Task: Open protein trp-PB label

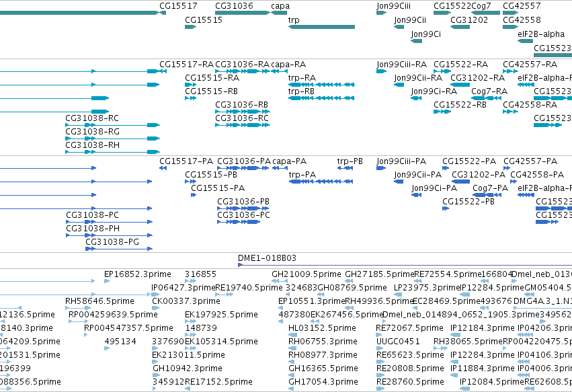Action: coord(350,161)
